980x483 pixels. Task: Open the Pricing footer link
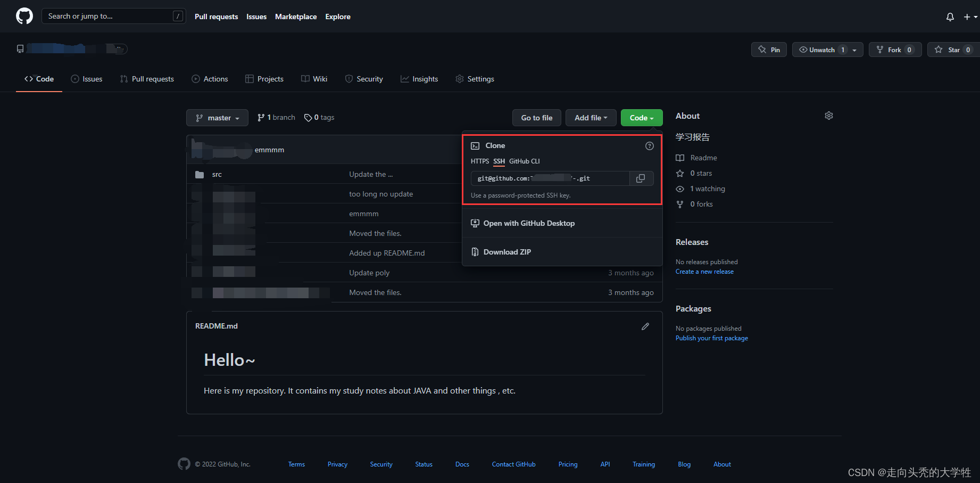568,464
